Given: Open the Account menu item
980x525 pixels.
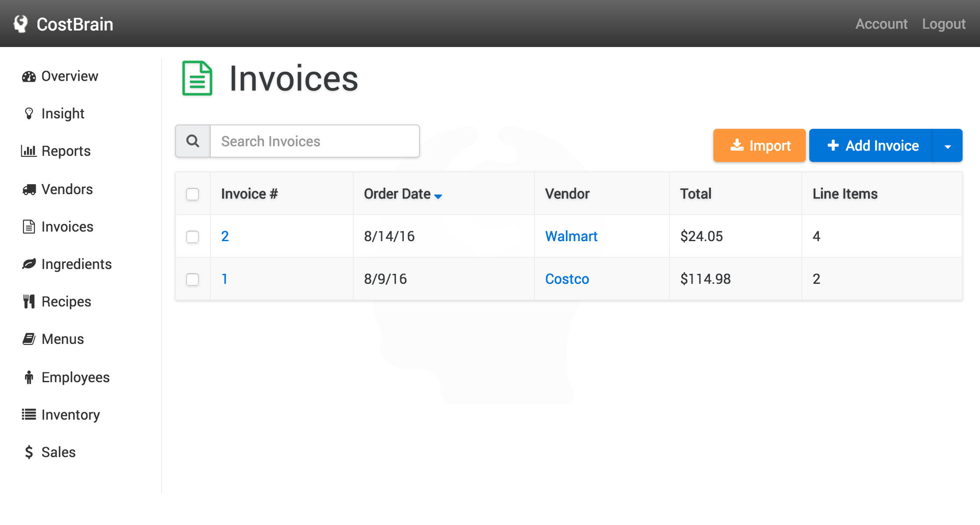Looking at the screenshot, I should [x=881, y=24].
